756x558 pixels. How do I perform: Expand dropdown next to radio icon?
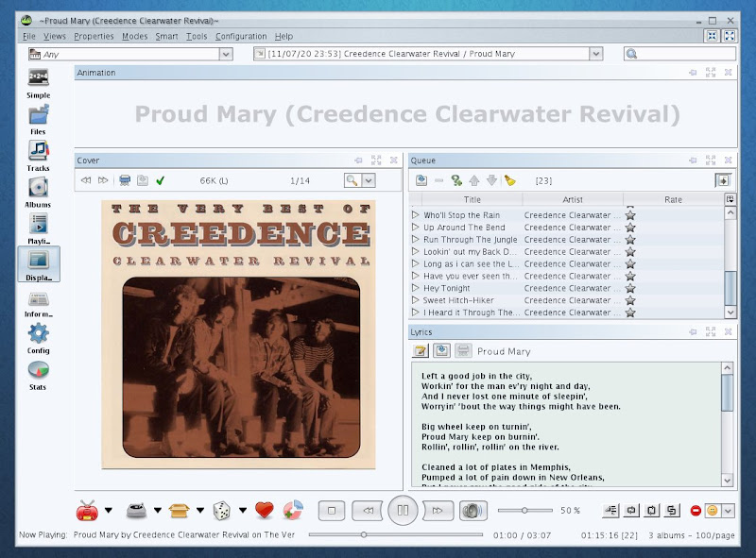click(109, 510)
